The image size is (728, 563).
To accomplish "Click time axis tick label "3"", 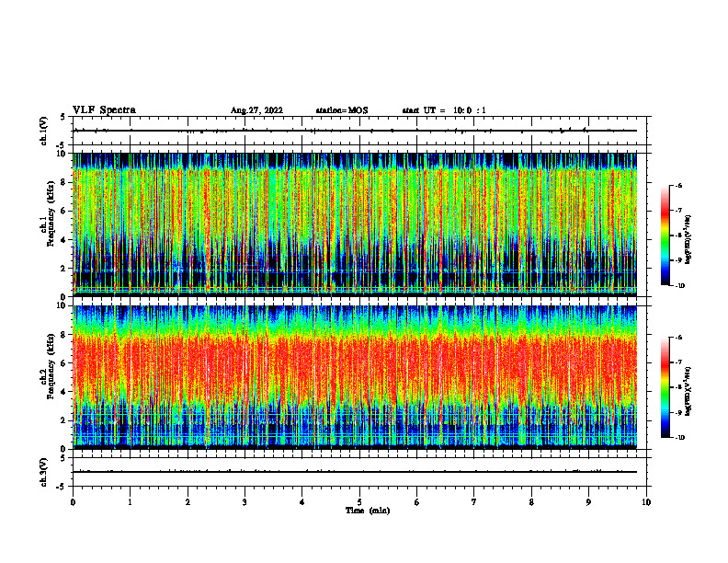I will tap(245, 502).
